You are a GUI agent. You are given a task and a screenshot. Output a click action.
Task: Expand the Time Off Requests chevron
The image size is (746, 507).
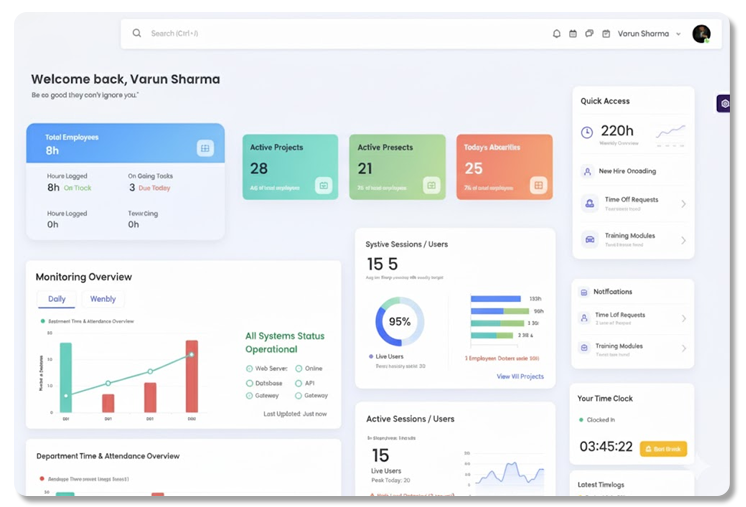683,204
